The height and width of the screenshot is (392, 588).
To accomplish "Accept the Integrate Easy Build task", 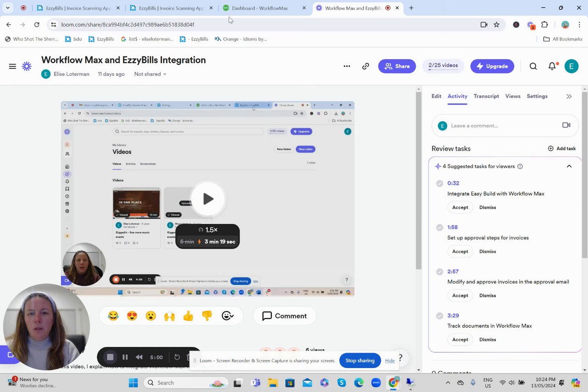I will 460,207.
